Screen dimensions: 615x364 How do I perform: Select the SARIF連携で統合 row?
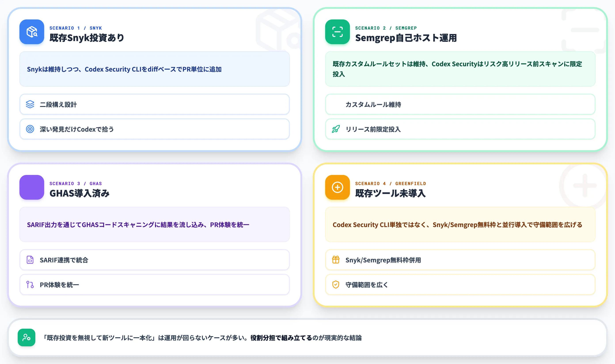(155, 260)
